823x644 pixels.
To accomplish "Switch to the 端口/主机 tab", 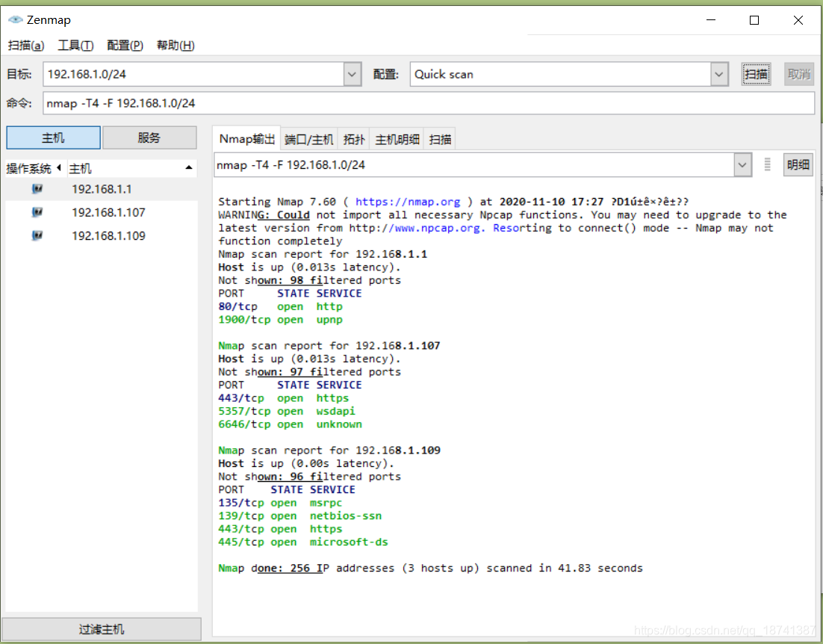I will click(x=308, y=139).
